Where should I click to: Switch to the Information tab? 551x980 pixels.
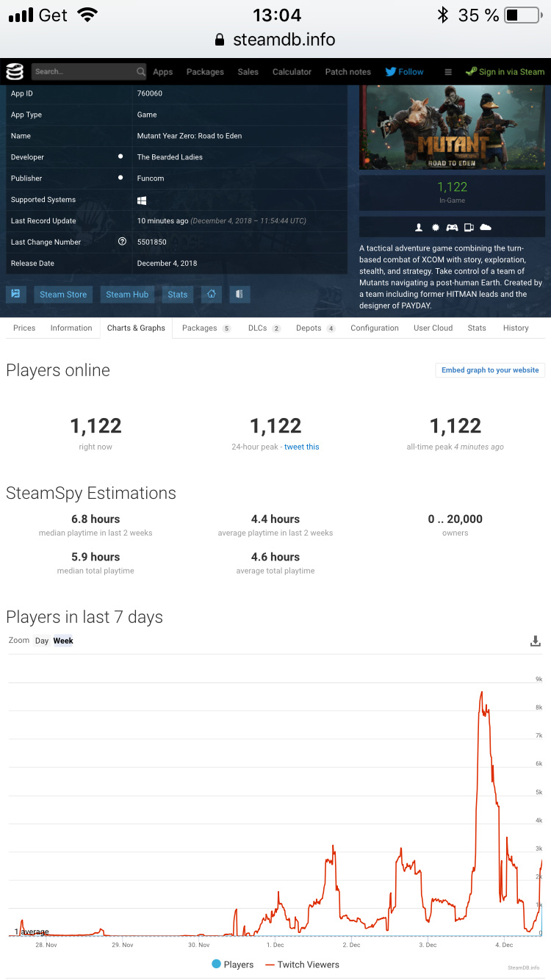pyautogui.click(x=71, y=328)
